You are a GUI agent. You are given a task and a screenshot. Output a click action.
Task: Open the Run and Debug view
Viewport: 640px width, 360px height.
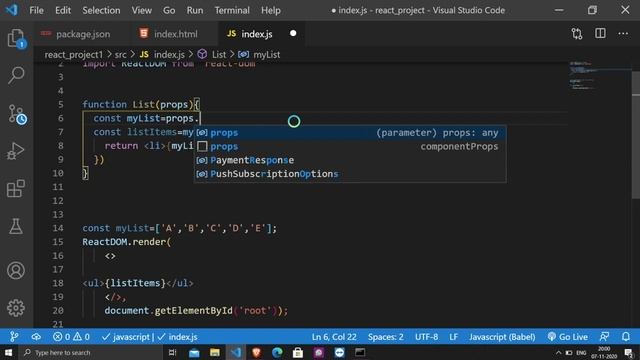point(16,151)
